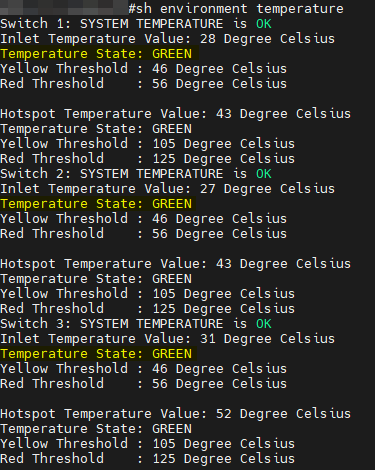Click Switch 1 inlet Red Threshold 56 line
This screenshot has width=375, height=470.
pyautogui.click(x=143, y=84)
